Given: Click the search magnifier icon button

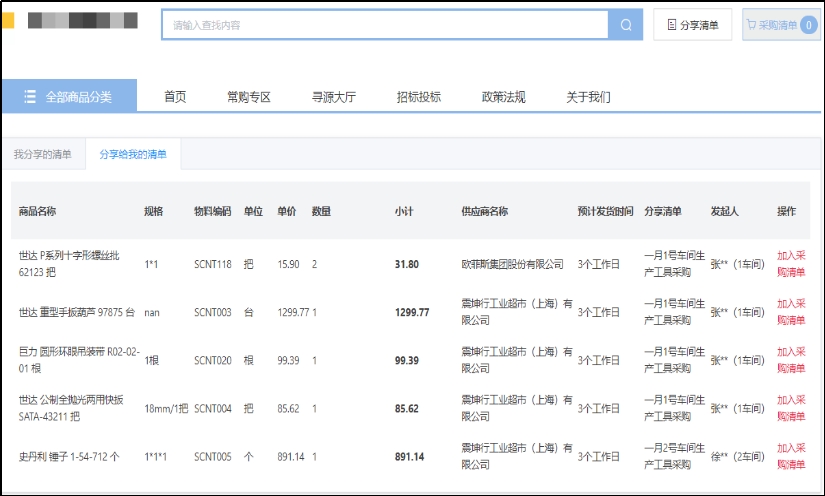Looking at the screenshot, I should [626, 25].
